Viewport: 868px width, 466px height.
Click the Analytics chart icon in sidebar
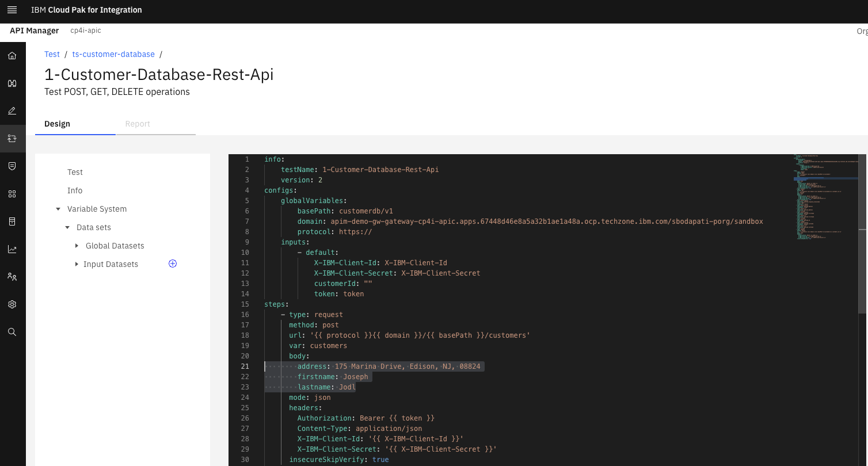tap(12, 249)
